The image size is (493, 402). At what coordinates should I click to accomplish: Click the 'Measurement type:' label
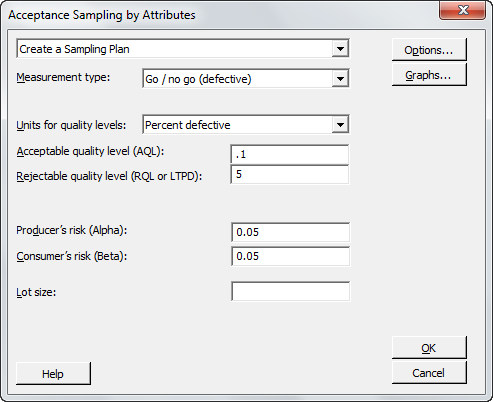tap(63, 77)
